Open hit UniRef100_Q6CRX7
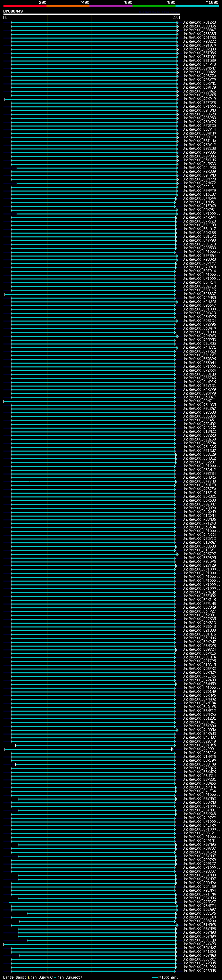 (x=199, y=959)
